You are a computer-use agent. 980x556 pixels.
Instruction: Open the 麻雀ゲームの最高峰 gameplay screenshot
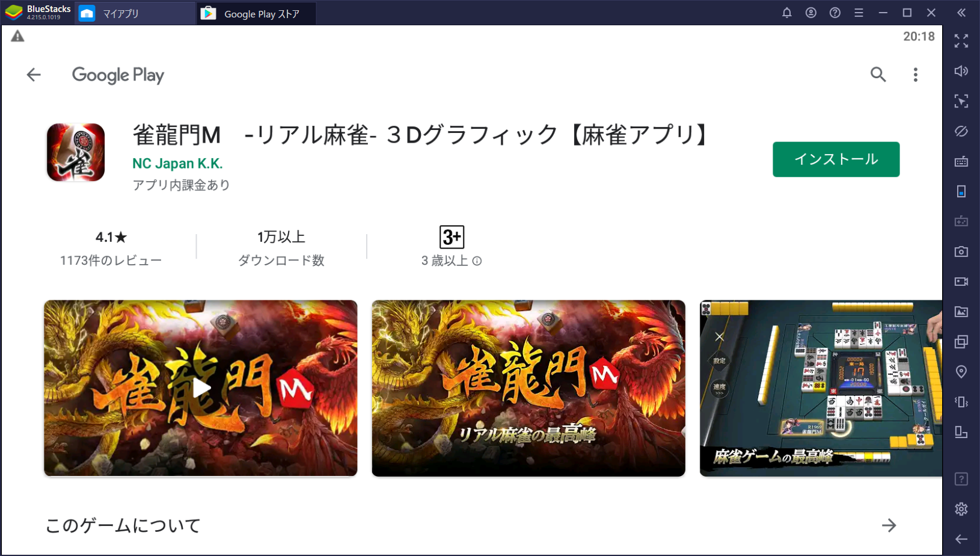(x=821, y=388)
